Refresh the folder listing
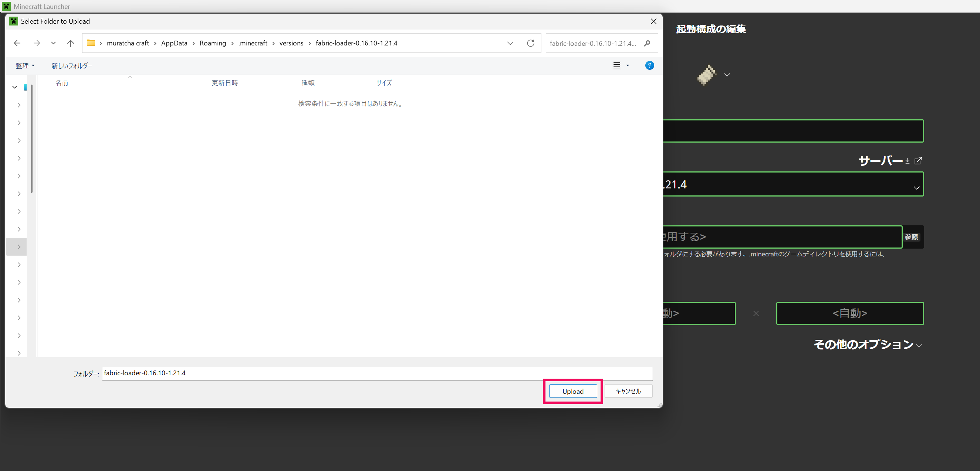Screen dimensions: 980x471 [530, 43]
